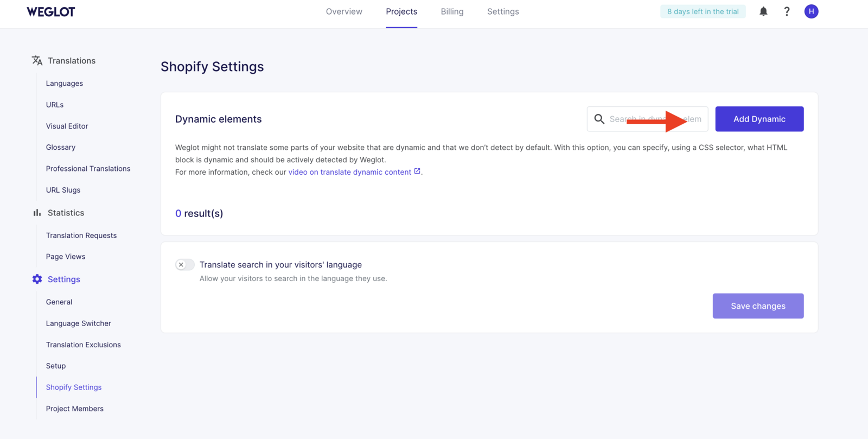This screenshot has height=439, width=868.
Task: Open the help question mark icon
Action: 787,11
